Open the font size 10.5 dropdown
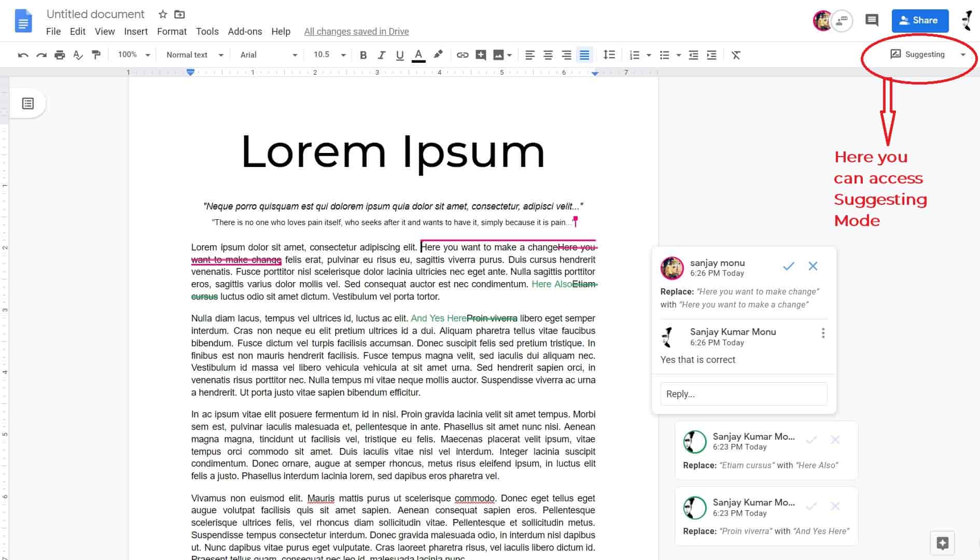The height and width of the screenshot is (560, 980). click(x=329, y=55)
